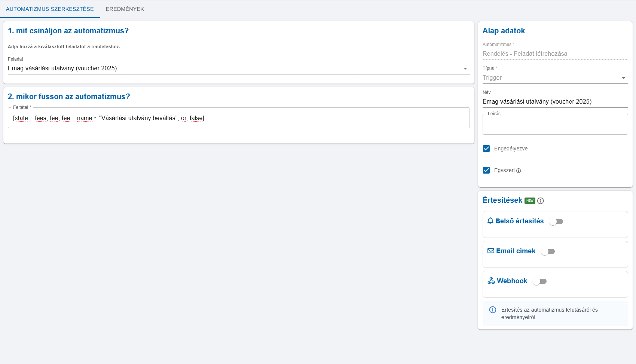Uncheck the Egyszeri checkbox
The image size is (636, 364).
[x=486, y=170]
